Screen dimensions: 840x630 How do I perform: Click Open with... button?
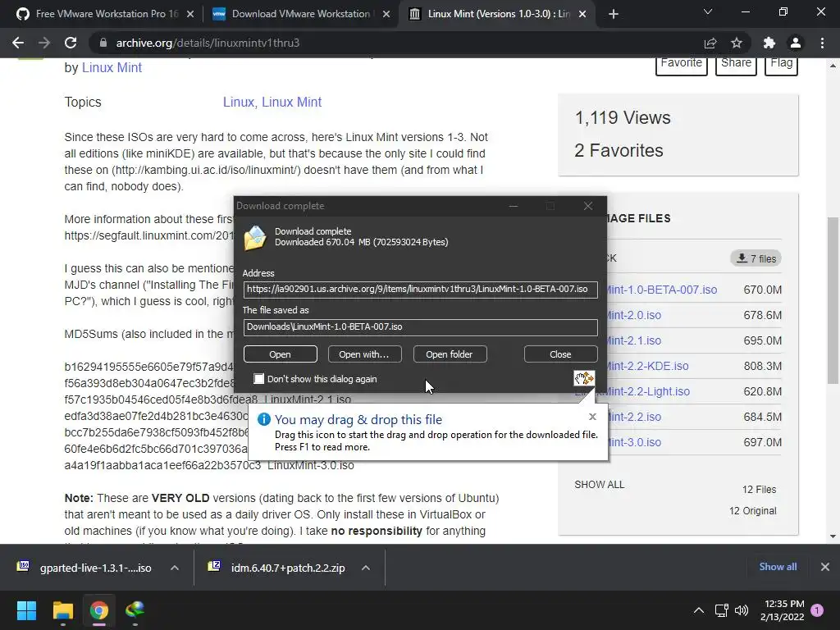point(364,354)
